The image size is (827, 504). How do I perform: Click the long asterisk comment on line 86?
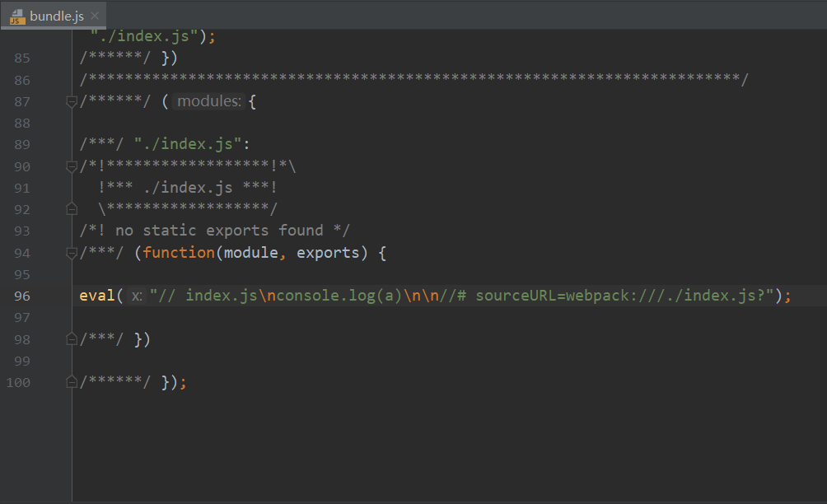(414, 80)
